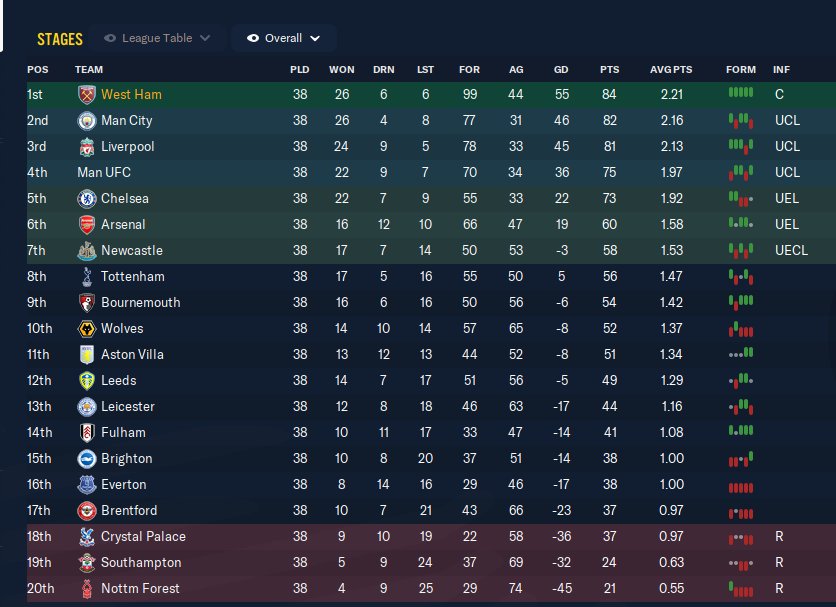This screenshot has width=836, height=607.
Task: Click the West Ham club crest
Action: click(x=86, y=95)
